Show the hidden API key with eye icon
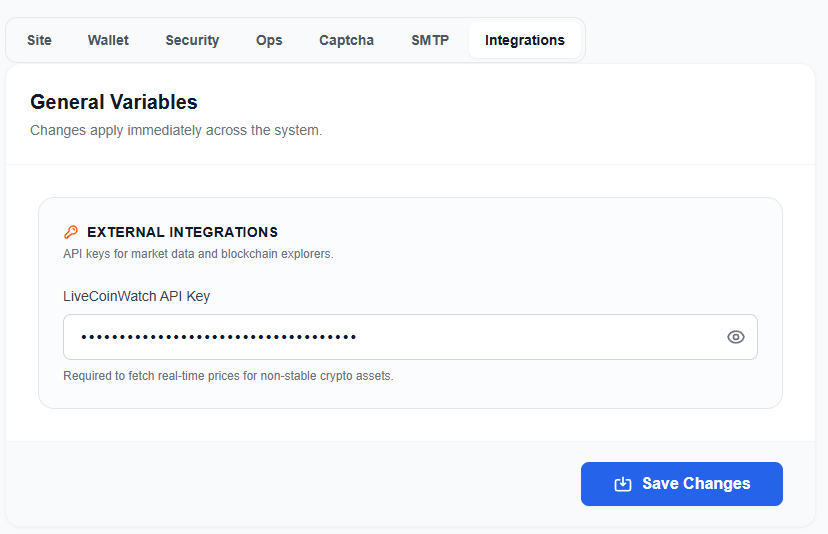828x534 pixels. click(735, 337)
